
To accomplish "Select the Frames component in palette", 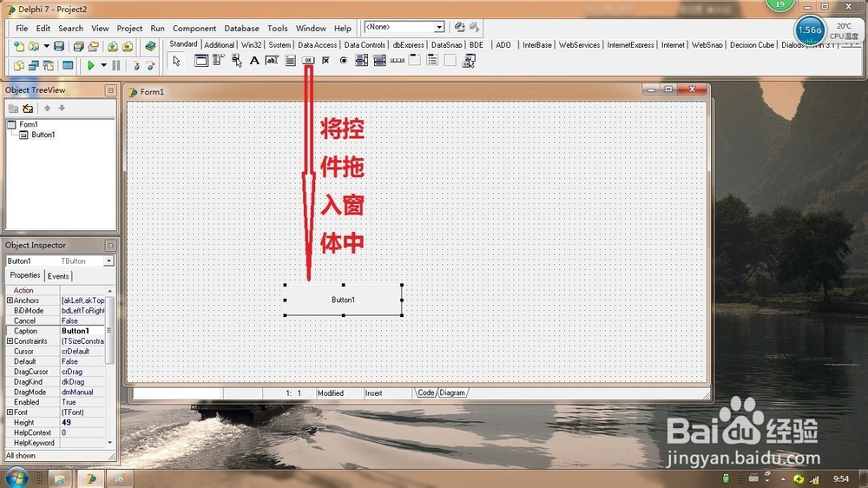I will 201,61.
